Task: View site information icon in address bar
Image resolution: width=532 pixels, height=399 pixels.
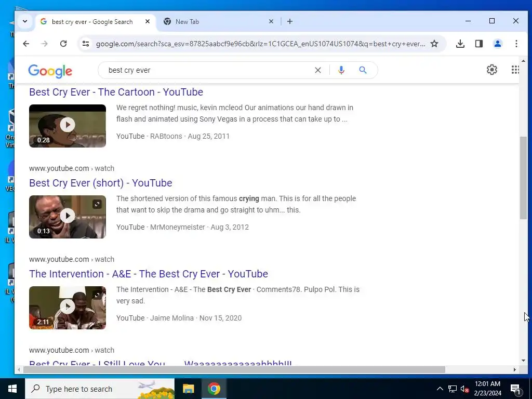Action: (x=86, y=44)
